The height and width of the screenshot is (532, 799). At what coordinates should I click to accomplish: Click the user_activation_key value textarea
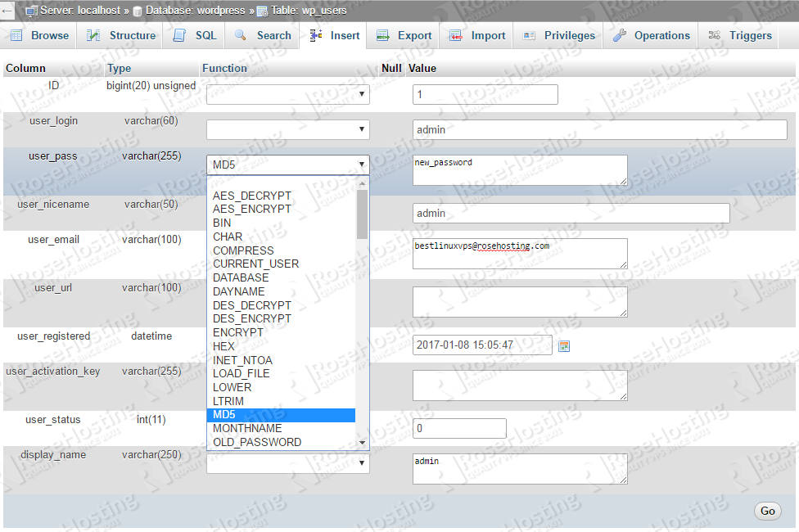520,385
